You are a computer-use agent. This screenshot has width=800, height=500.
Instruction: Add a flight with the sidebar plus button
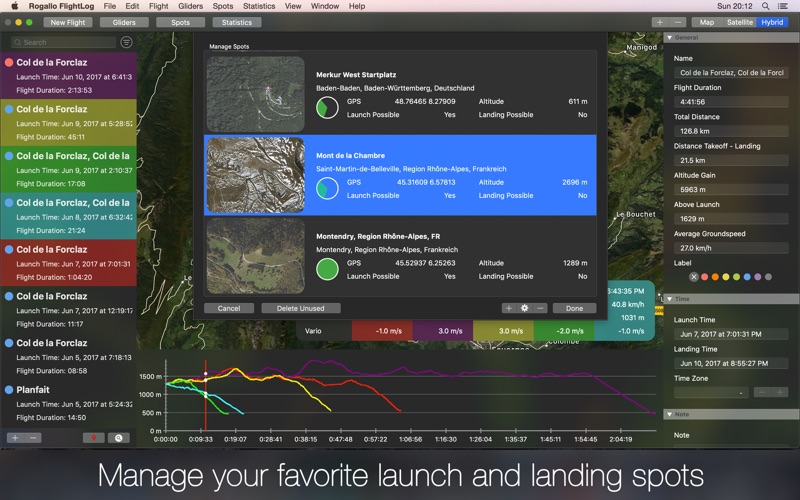pyautogui.click(x=15, y=438)
